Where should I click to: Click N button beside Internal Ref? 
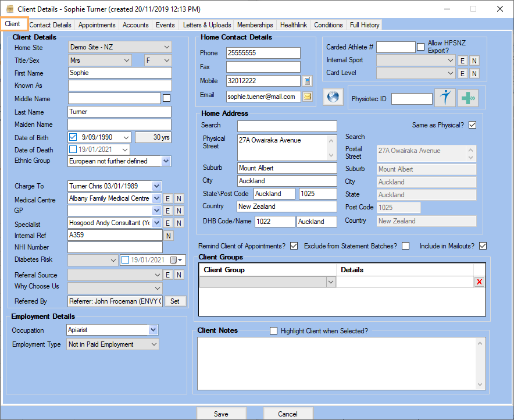[168, 236]
